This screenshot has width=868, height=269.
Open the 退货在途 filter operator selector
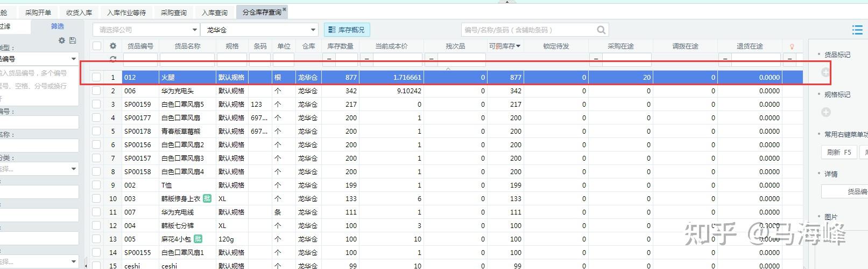pos(725,59)
